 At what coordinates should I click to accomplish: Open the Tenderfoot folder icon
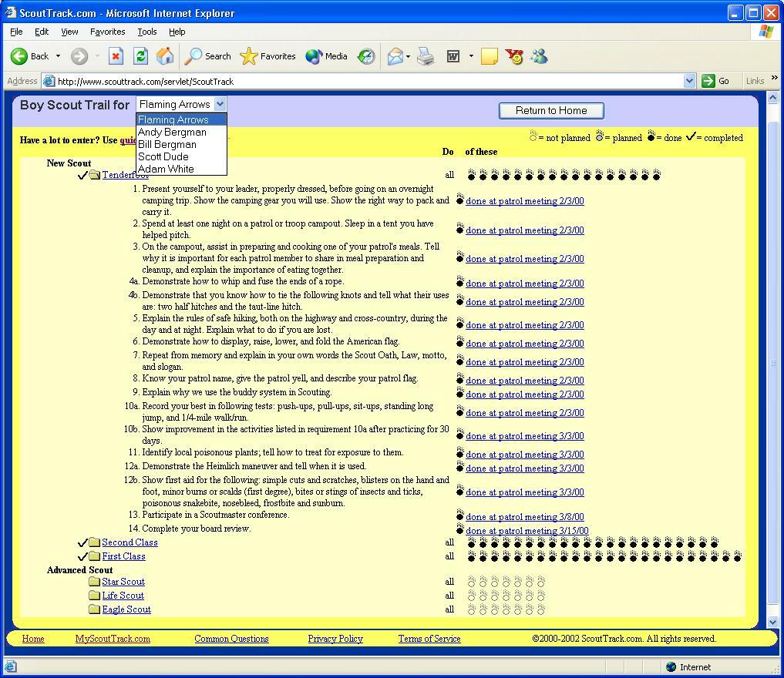95,175
